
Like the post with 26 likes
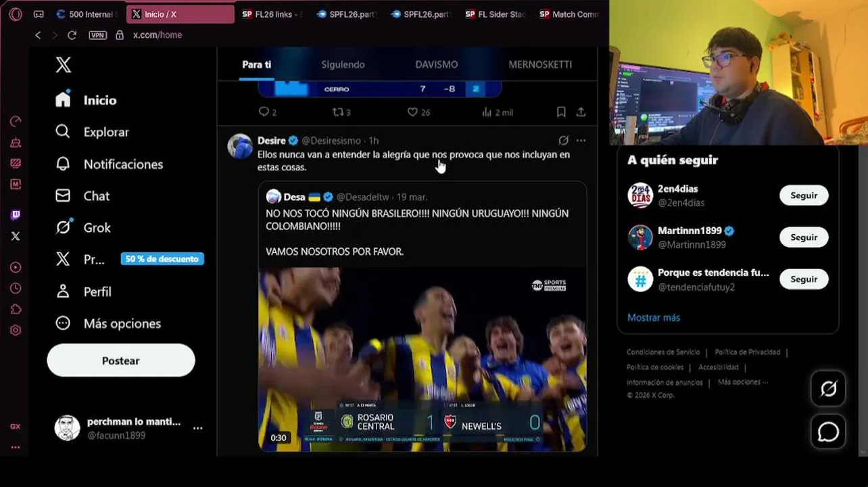(x=418, y=112)
